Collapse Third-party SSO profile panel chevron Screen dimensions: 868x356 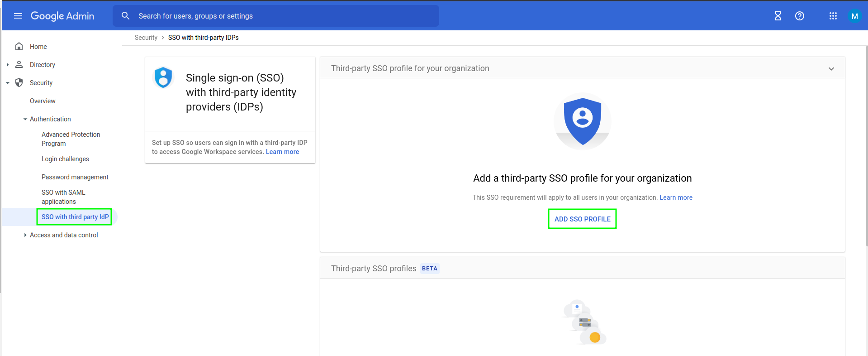tap(831, 69)
